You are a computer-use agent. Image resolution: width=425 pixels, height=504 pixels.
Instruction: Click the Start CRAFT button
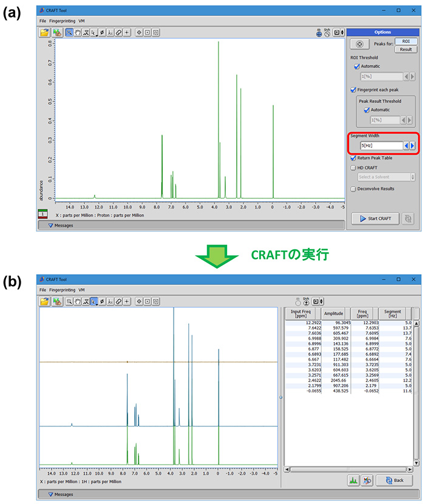pos(375,218)
